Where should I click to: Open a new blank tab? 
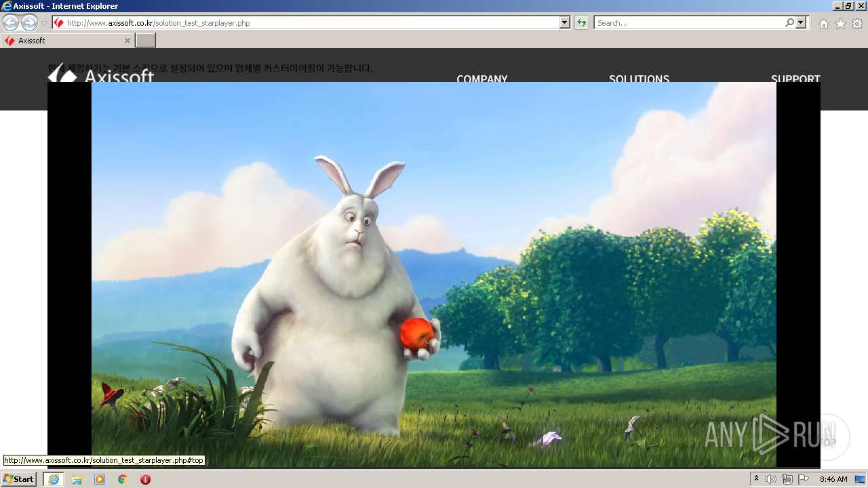pyautogui.click(x=146, y=41)
